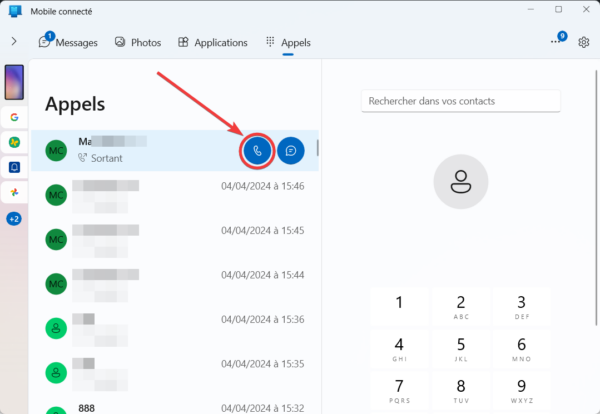Dial digit 1 on keypad
Viewport: 600px width, 414px height.
click(x=399, y=306)
